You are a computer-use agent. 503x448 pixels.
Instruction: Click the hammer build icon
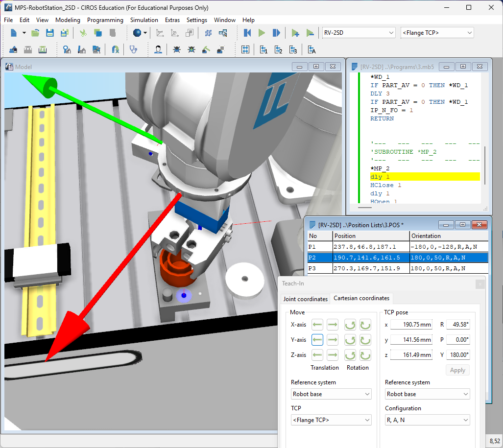[206, 50]
